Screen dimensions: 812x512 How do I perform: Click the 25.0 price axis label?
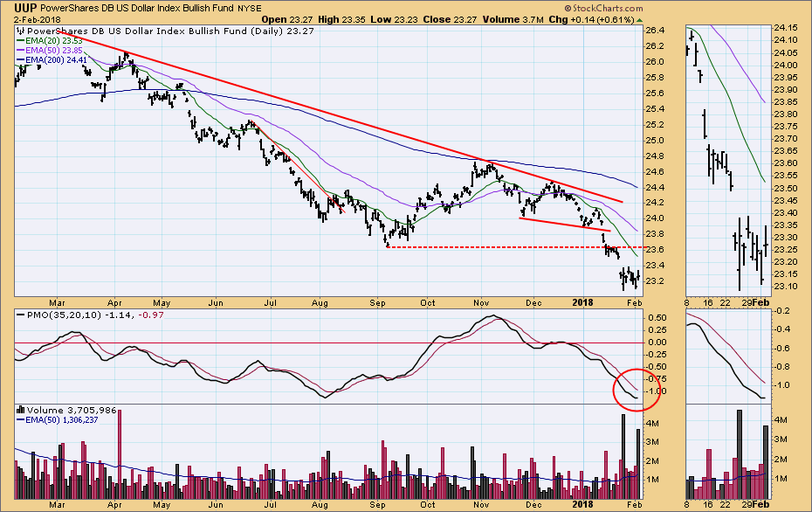click(x=655, y=140)
